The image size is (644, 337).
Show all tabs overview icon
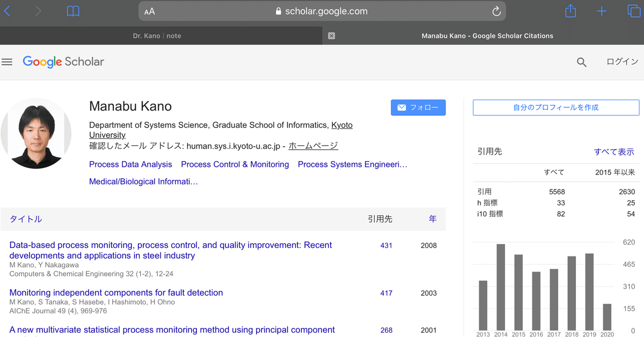633,11
